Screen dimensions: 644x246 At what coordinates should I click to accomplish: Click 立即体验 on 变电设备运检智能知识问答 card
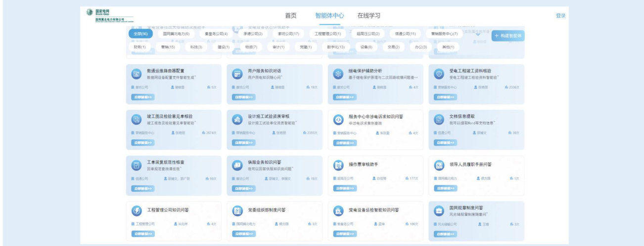[345, 234]
